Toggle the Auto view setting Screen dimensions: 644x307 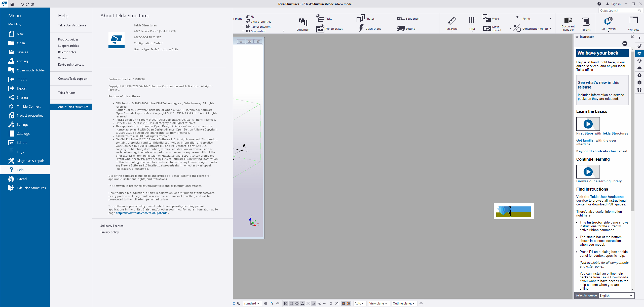[359, 303]
